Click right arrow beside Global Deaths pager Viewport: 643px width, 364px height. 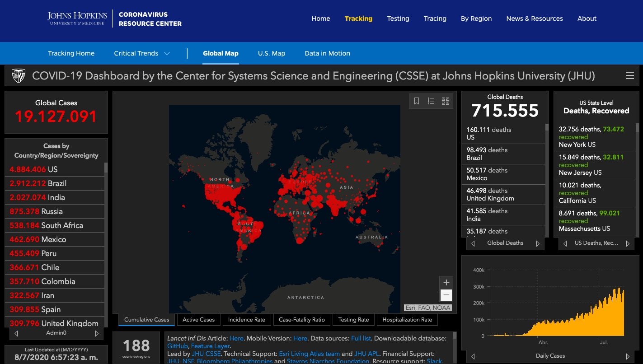(x=538, y=243)
